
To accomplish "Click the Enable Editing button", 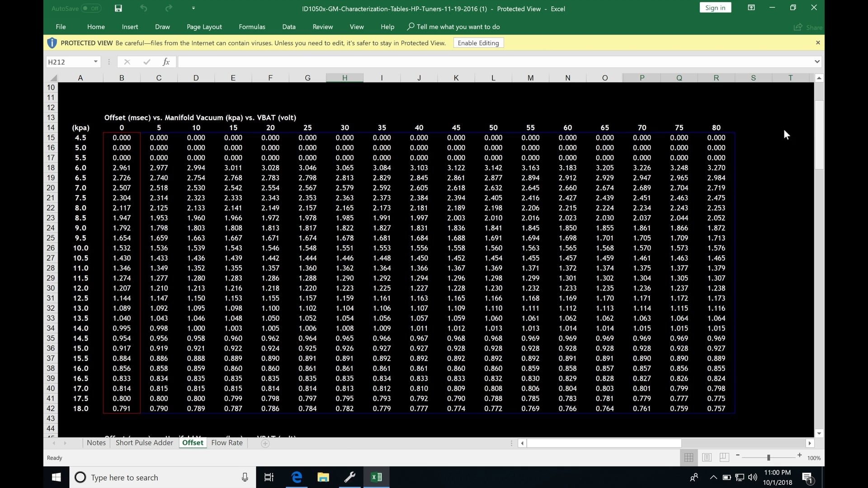I will [x=478, y=42].
